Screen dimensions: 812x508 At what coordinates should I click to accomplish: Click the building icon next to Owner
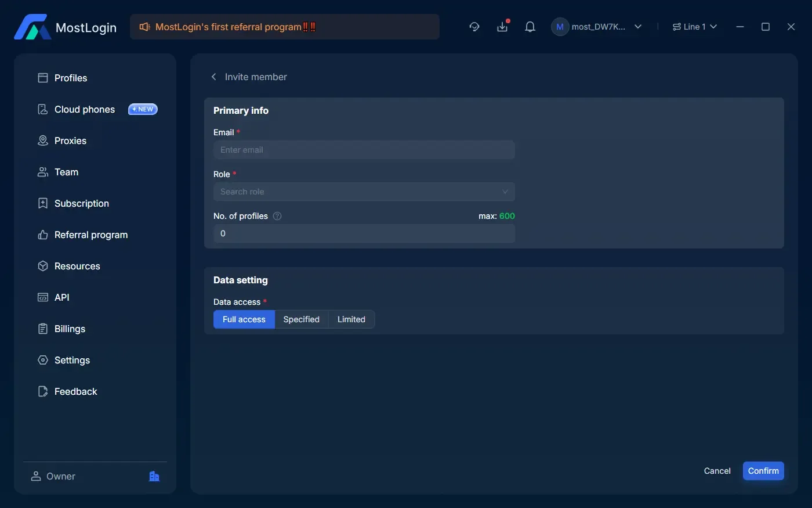coord(154,475)
